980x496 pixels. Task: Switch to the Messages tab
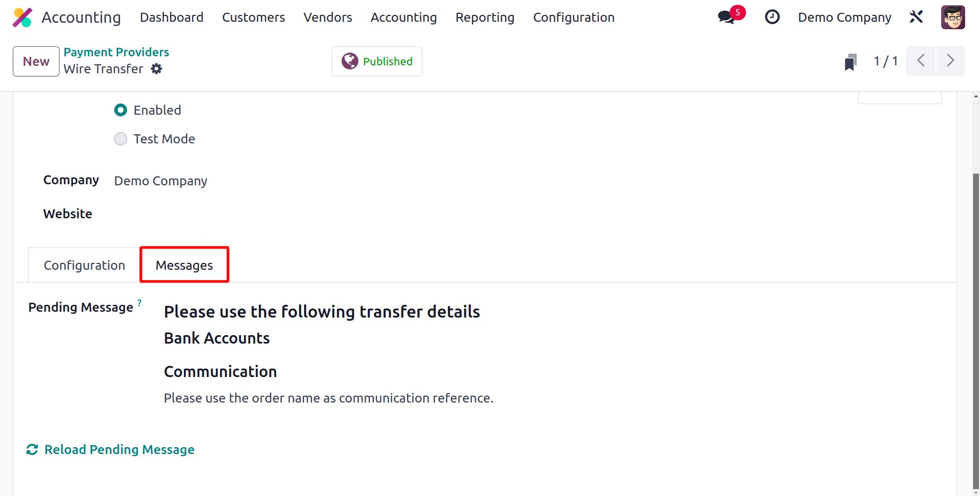point(184,265)
